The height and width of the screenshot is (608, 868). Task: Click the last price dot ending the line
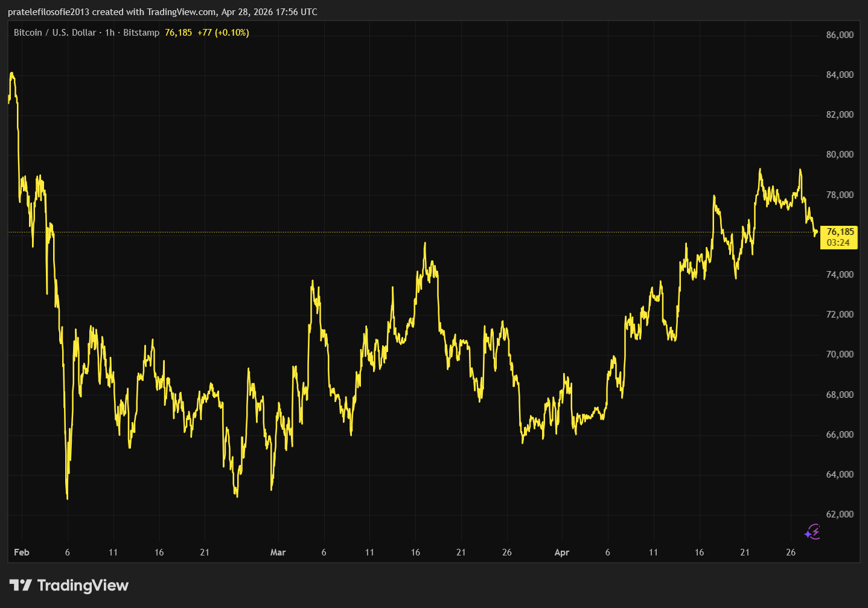coord(816,232)
